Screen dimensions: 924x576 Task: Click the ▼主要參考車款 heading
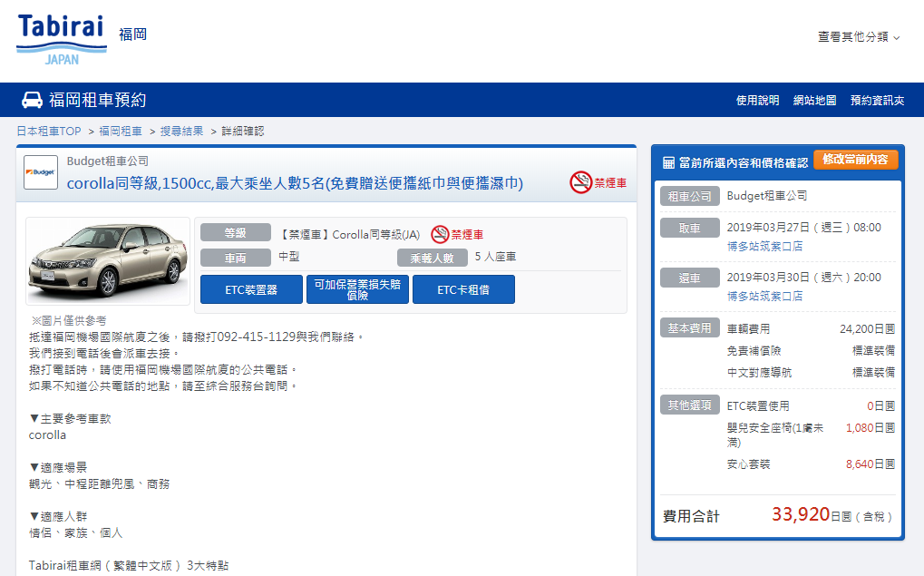click(70, 418)
